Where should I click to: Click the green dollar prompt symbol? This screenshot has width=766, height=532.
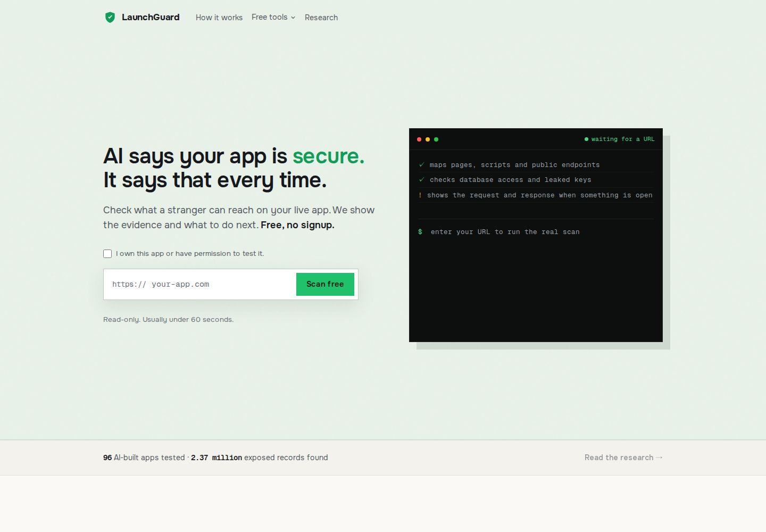point(420,232)
